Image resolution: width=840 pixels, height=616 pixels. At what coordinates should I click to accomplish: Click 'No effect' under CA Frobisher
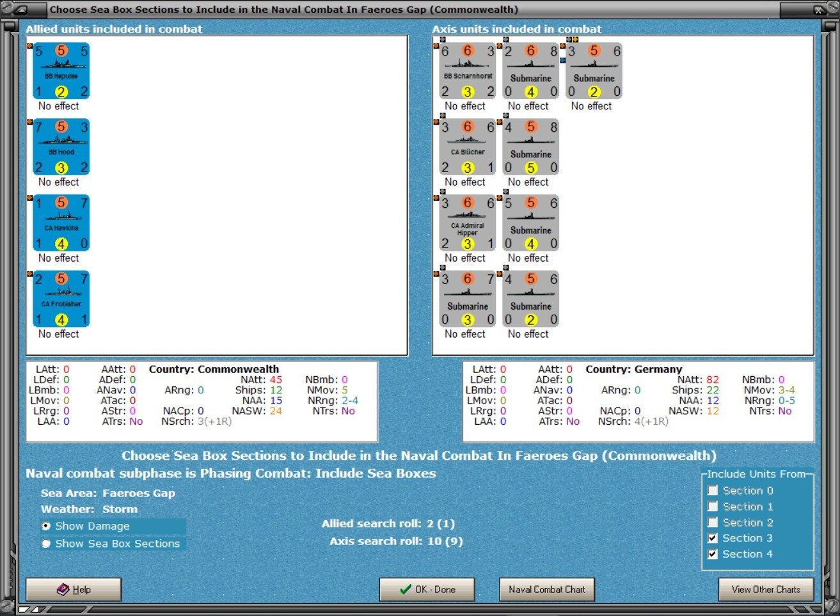pos(59,334)
